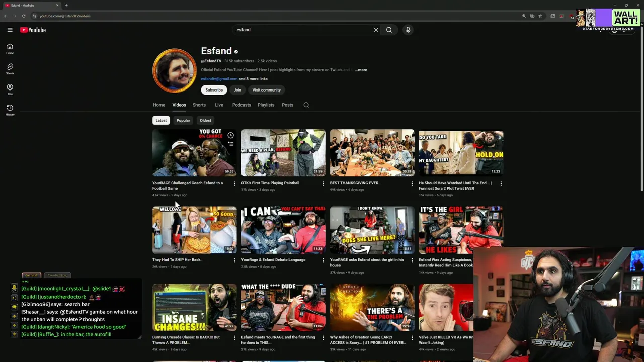The height and width of the screenshot is (362, 644).
Task: Open the You section in the sidebar
Action: tap(10, 89)
